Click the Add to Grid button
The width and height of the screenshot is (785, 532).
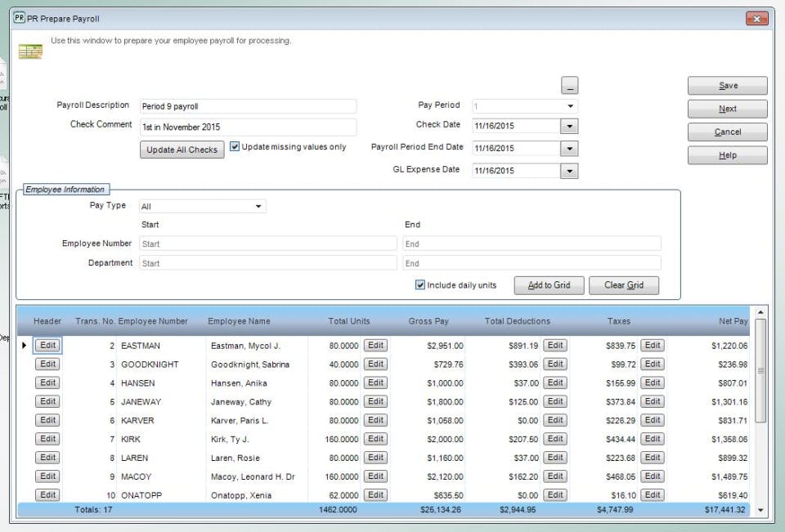click(x=549, y=285)
